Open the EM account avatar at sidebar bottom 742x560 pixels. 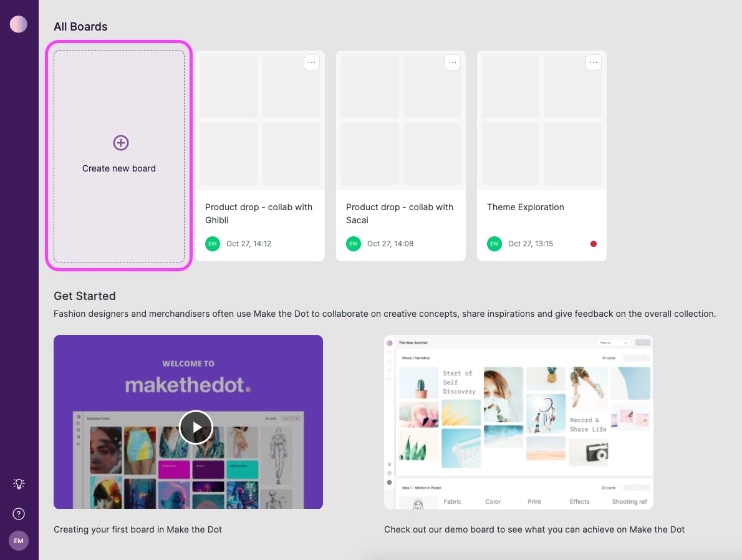[19, 541]
